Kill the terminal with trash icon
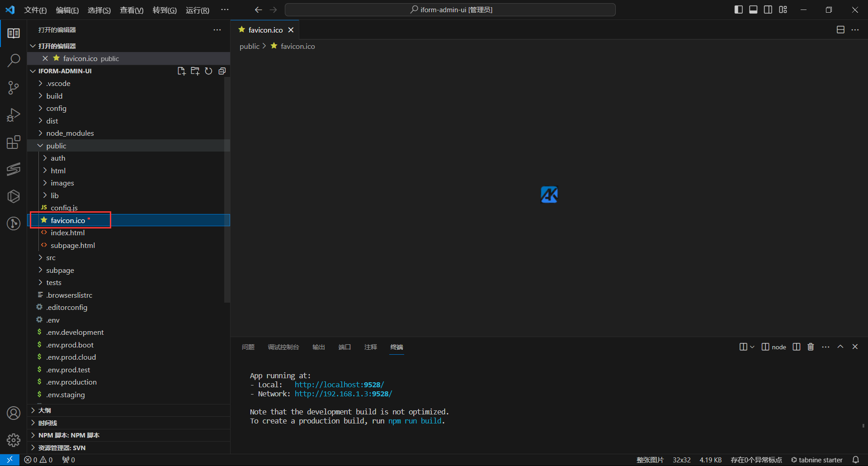This screenshot has width=868, height=466. (x=811, y=347)
